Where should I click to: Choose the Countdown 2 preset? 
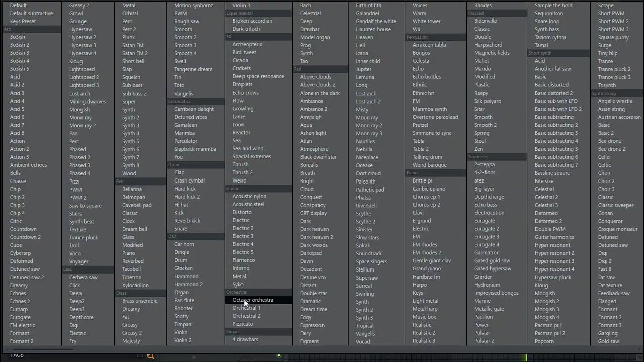(25, 237)
